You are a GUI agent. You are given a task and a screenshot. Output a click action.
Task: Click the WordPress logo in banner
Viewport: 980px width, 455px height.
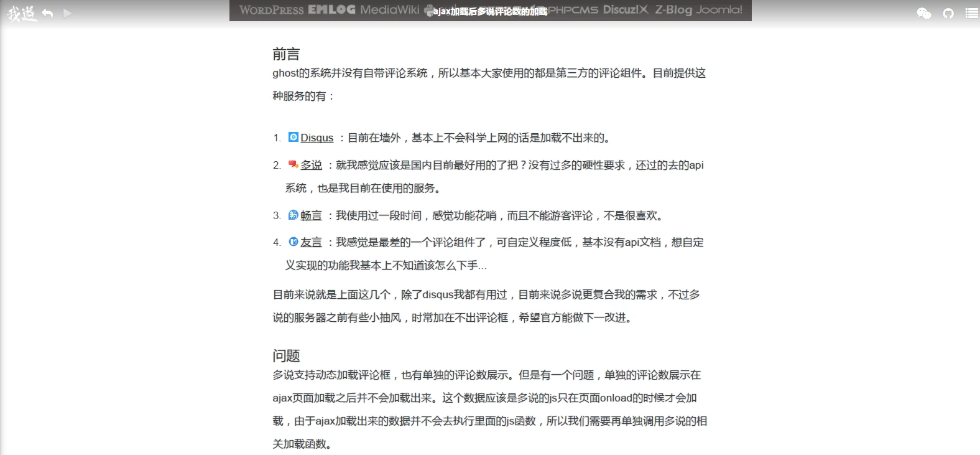(271, 10)
